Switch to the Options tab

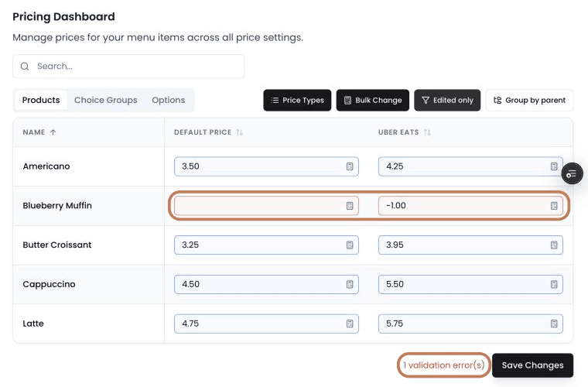click(x=169, y=100)
